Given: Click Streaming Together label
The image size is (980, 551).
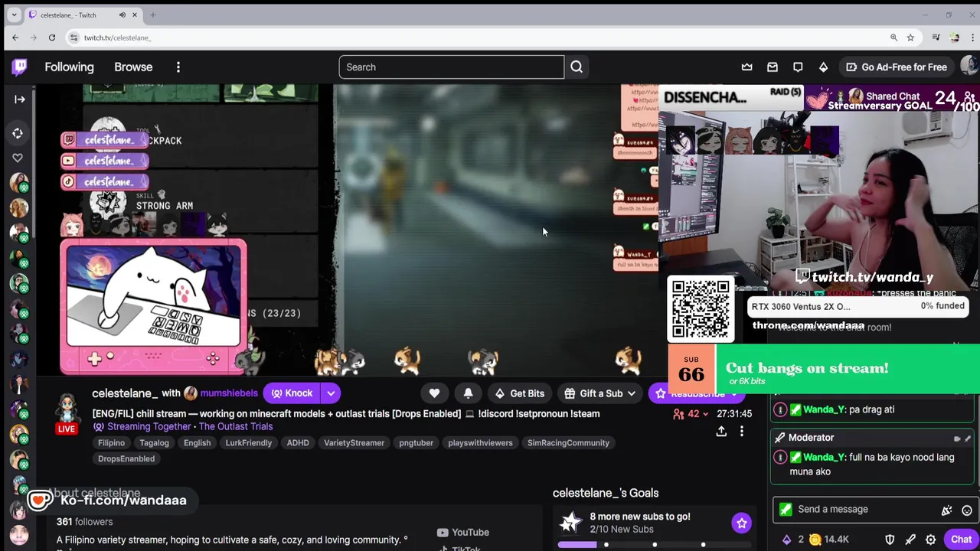Looking at the screenshot, I should coord(149,426).
